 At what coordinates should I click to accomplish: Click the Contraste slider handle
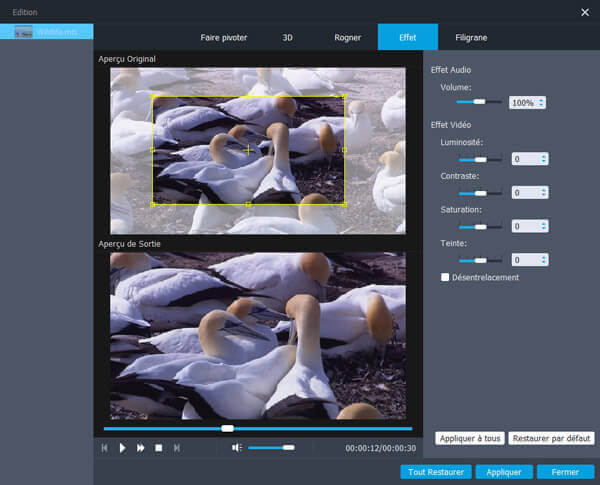(481, 193)
